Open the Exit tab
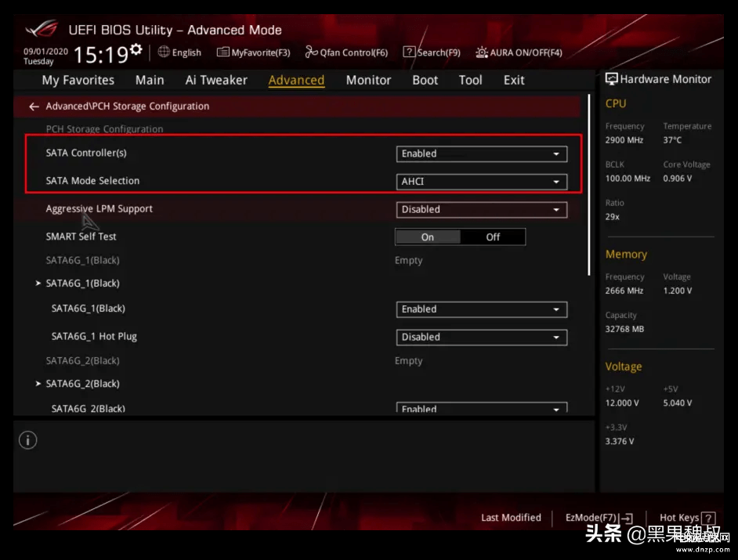The image size is (738, 560). point(514,80)
